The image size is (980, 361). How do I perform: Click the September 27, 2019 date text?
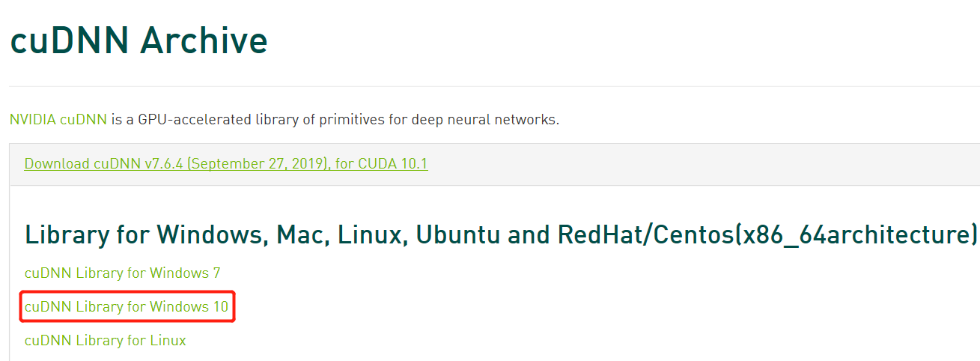coord(259,163)
